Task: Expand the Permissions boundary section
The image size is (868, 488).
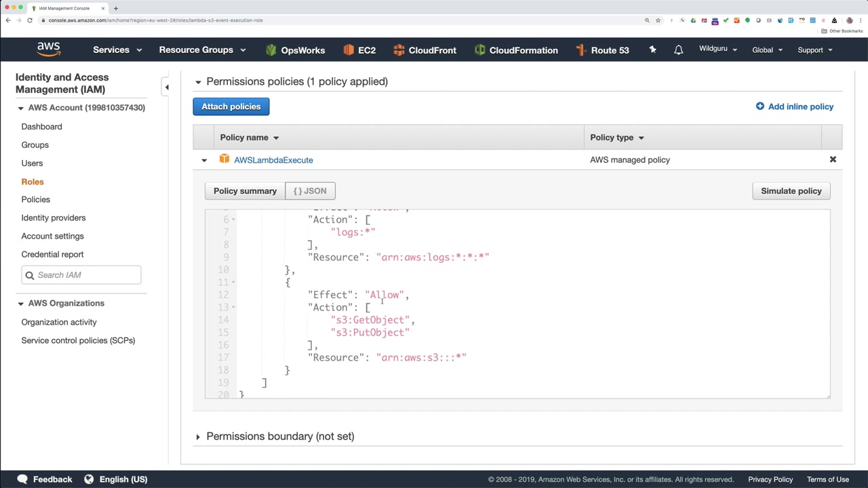Action: tap(198, 436)
